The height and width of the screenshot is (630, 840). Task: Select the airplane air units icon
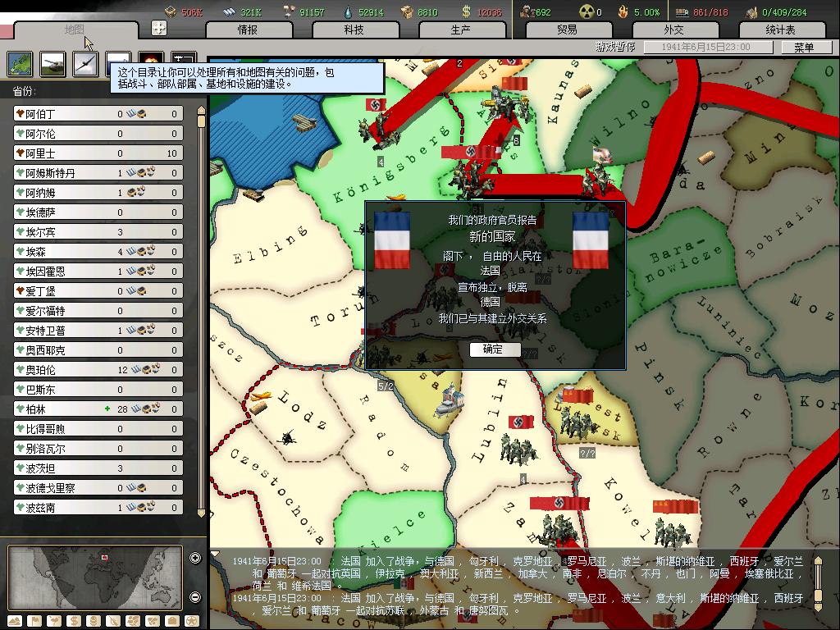[85, 64]
